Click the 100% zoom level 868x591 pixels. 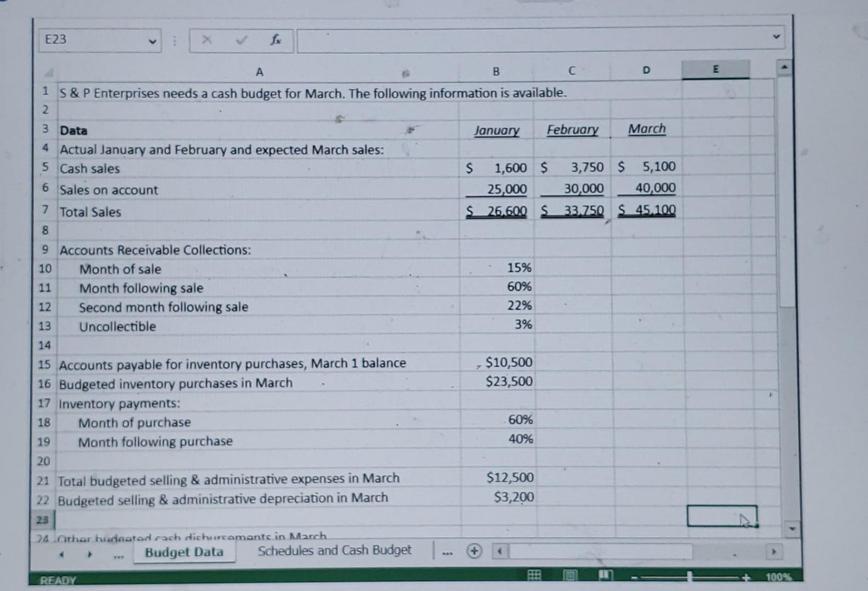click(x=778, y=577)
